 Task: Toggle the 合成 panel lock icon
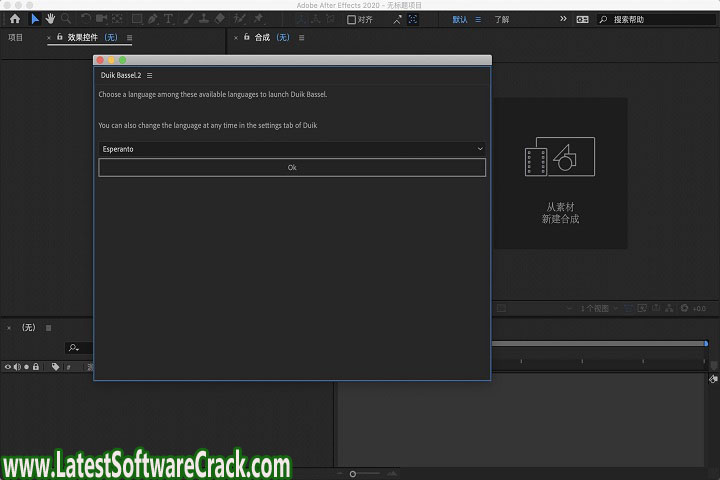point(247,37)
